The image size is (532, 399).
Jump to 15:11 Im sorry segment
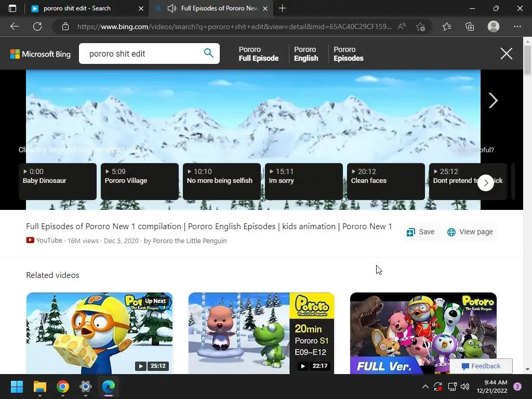[304, 181]
